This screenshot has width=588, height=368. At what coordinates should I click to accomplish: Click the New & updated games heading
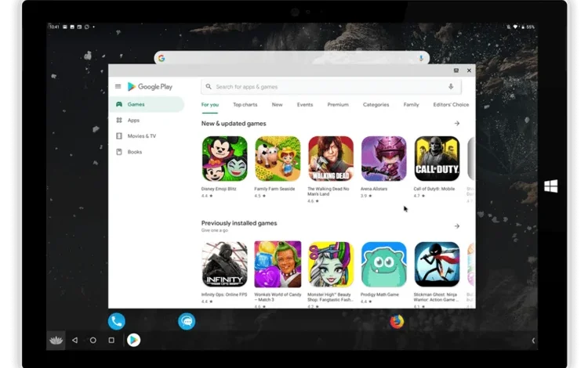click(x=234, y=124)
